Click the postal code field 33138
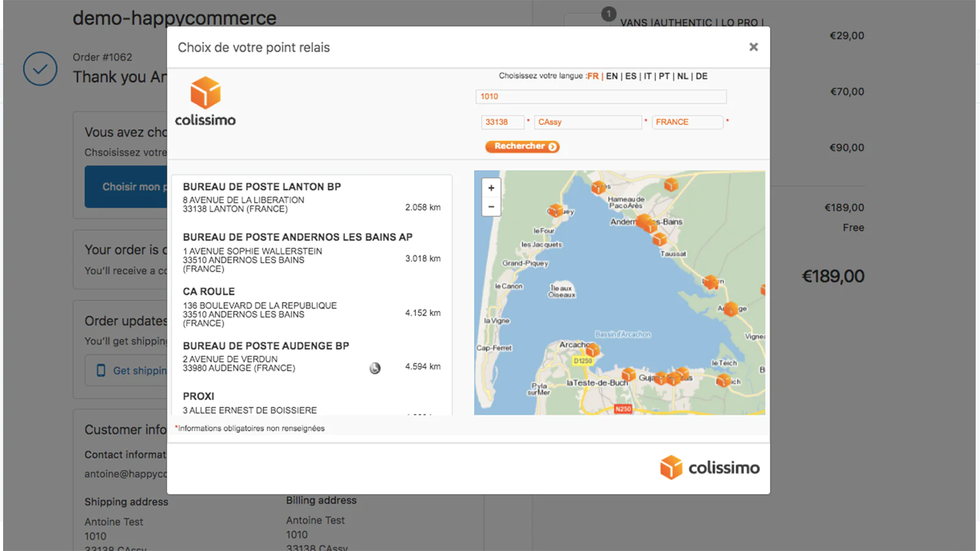980x551 pixels. (503, 122)
